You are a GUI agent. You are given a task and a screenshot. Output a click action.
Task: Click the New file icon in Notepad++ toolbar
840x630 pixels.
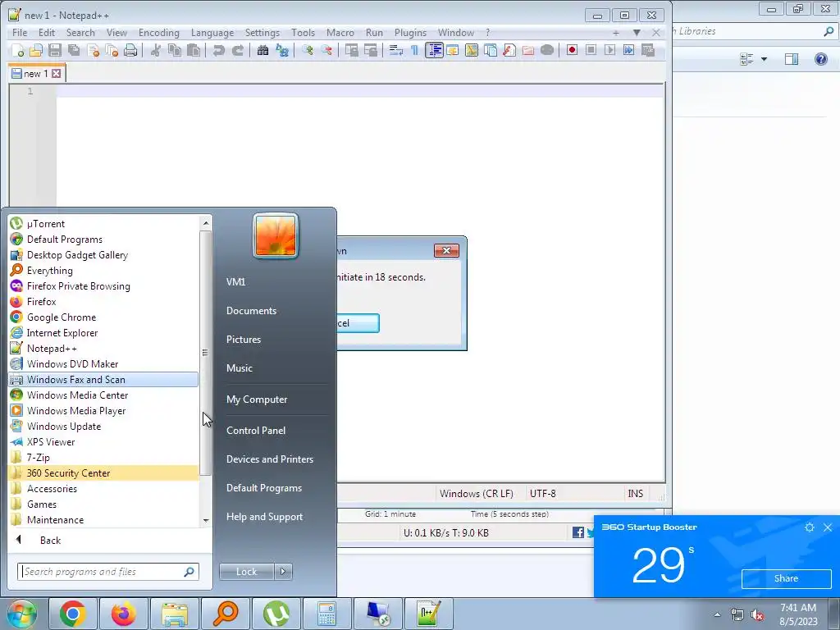pyautogui.click(x=18, y=50)
